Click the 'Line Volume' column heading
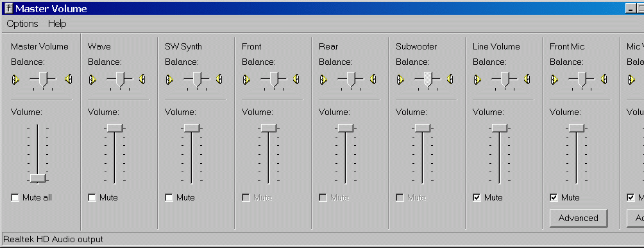The width and height of the screenshot is (644, 248). (x=496, y=46)
